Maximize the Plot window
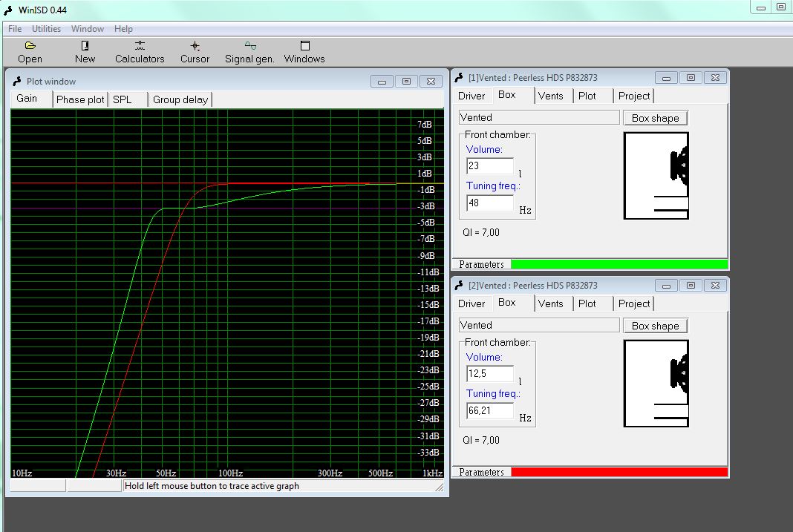The image size is (793, 532). [406, 82]
